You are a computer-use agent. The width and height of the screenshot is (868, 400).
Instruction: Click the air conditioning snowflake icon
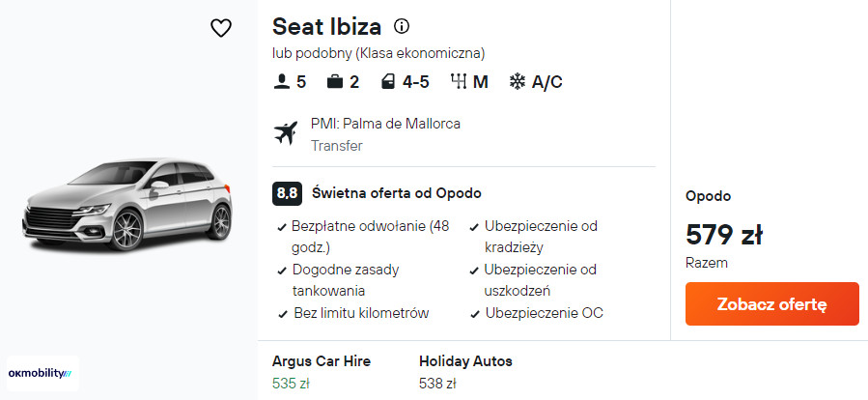click(518, 82)
